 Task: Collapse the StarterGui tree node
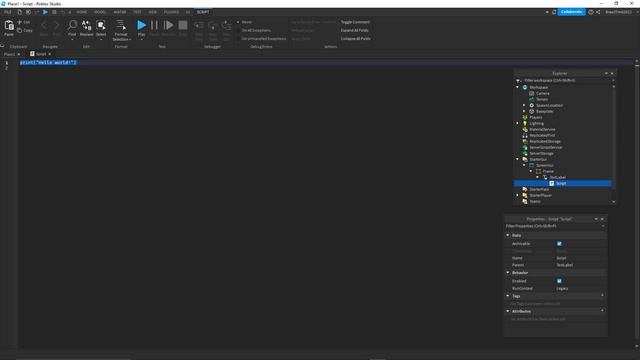518,159
